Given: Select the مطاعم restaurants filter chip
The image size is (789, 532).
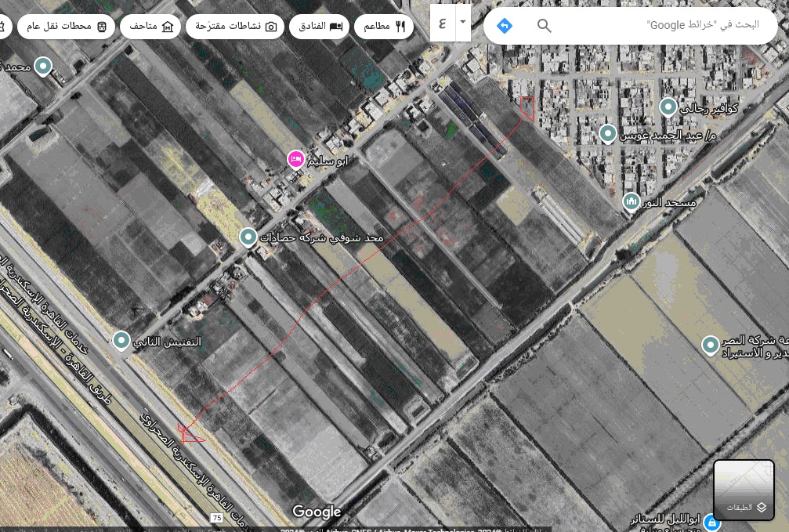Looking at the screenshot, I should [385, 27].
